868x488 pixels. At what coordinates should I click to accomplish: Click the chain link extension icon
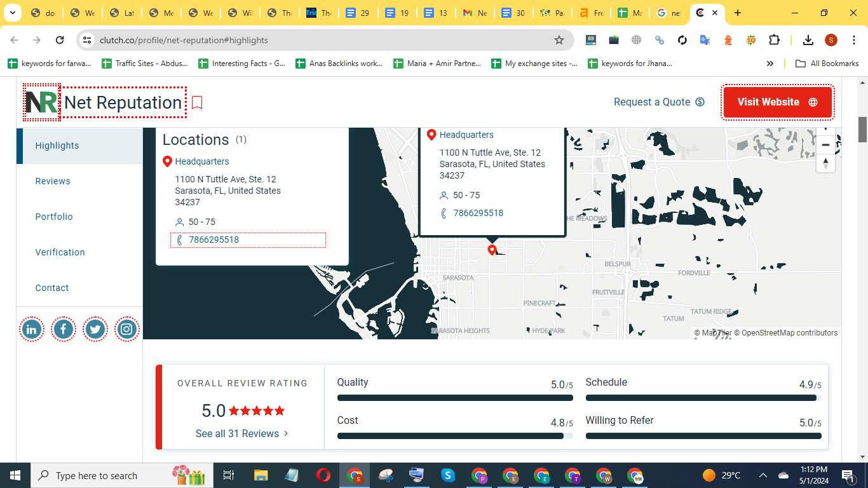pyautogui.click(x=660, y=40)
